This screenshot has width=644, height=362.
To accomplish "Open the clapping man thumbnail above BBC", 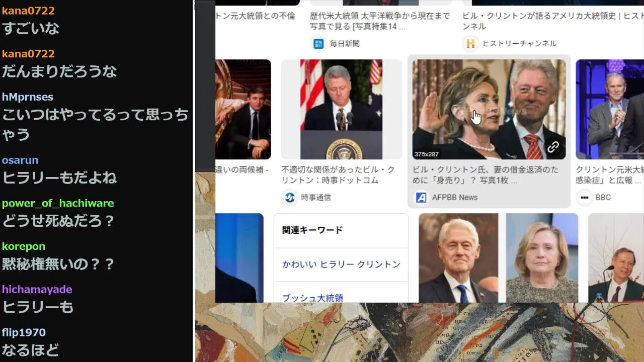I will pyautogui.click(x=610, y=109).
